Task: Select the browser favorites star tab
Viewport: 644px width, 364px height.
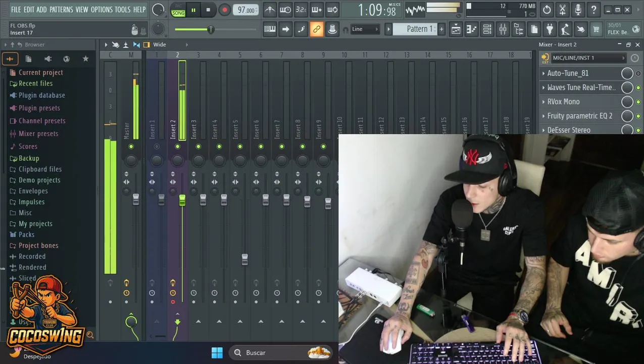Action: coord(85,59)
